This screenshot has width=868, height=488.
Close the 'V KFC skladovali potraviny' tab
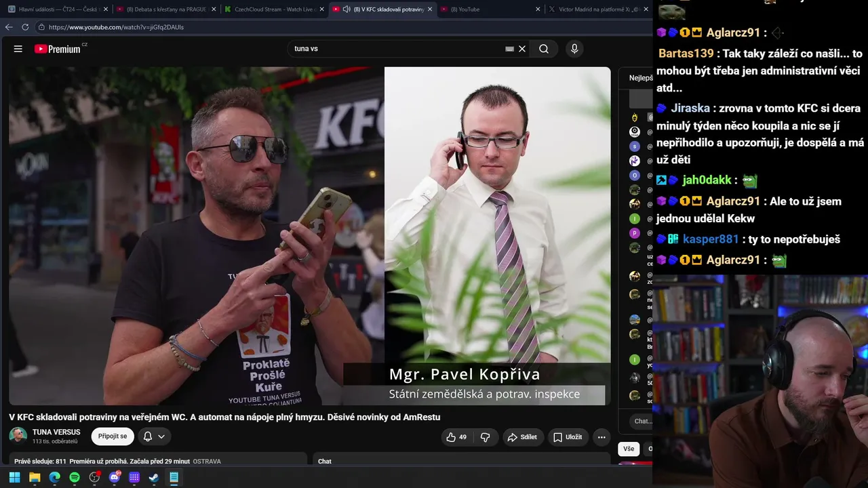click(430, 9)
